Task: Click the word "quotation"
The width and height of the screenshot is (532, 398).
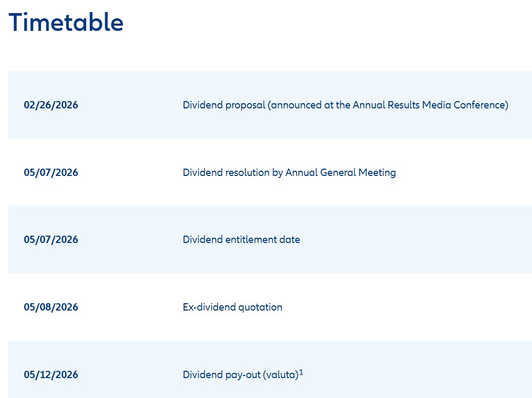Action: [260, 307]
